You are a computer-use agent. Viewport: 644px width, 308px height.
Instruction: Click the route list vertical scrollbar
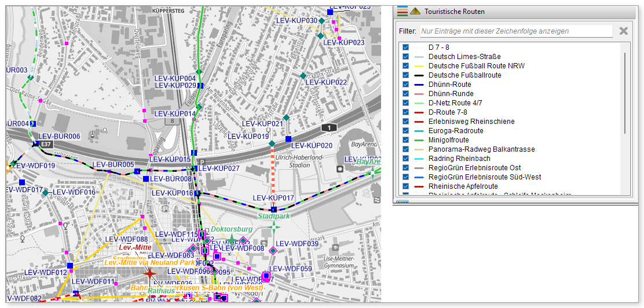[625, 93]
